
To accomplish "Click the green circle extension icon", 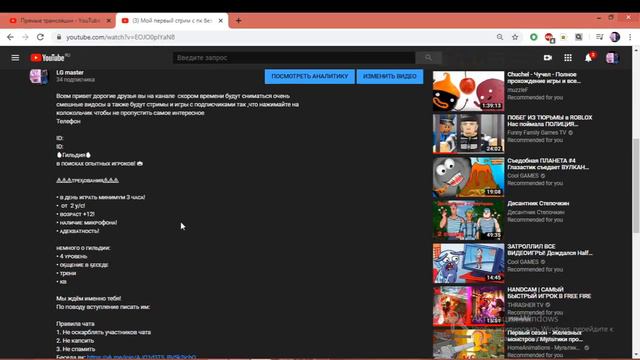I will (x=533, y=37).
